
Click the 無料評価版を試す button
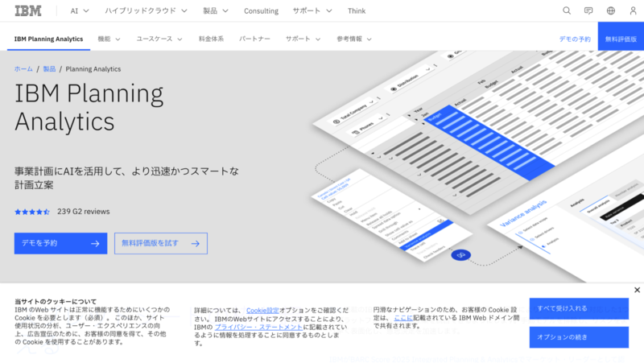point(161,244)
